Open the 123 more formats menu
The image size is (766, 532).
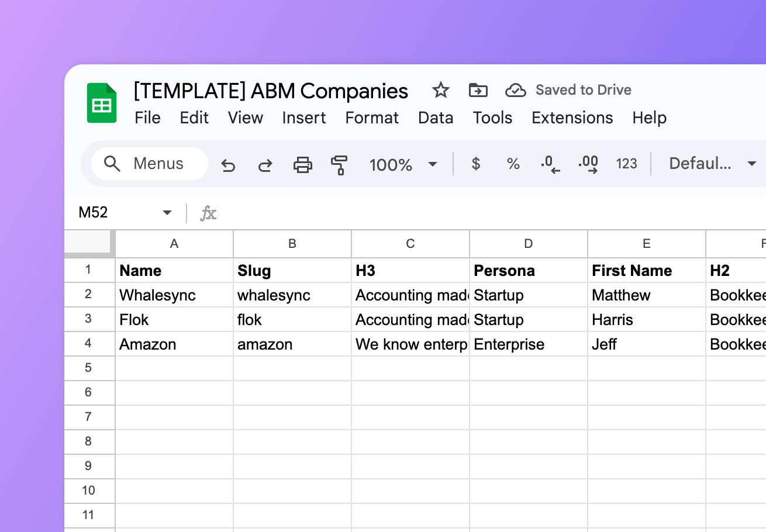(x=626, y=164)
